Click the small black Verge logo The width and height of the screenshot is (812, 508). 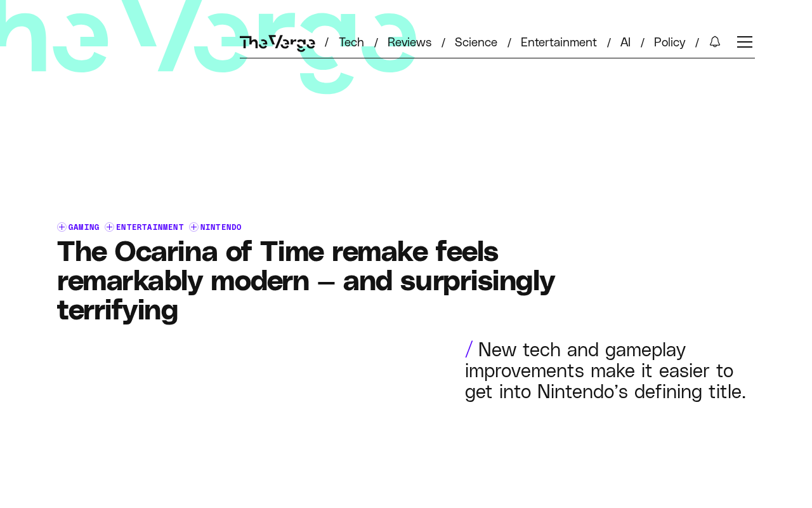click(277, 43)
